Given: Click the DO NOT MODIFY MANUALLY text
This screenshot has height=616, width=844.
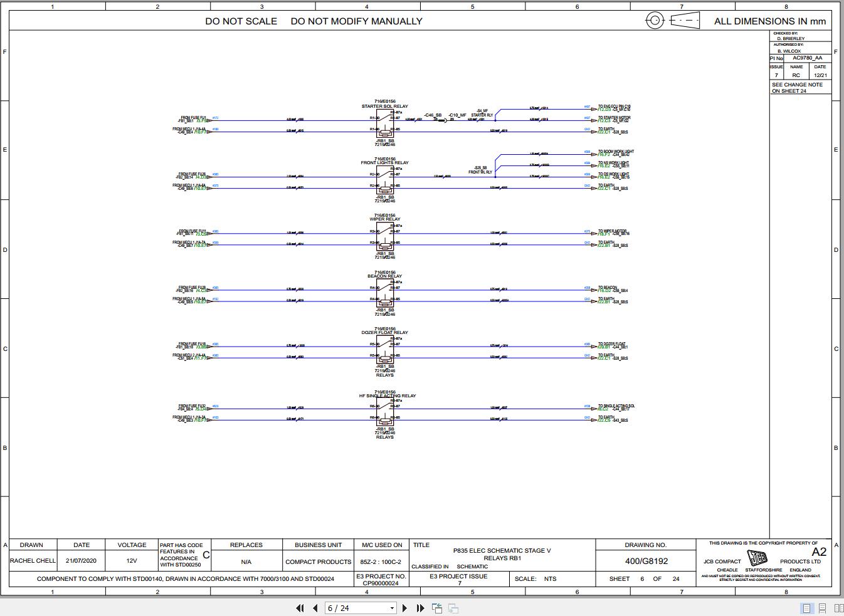Looking at the screenshot, I should click(357, 21).
